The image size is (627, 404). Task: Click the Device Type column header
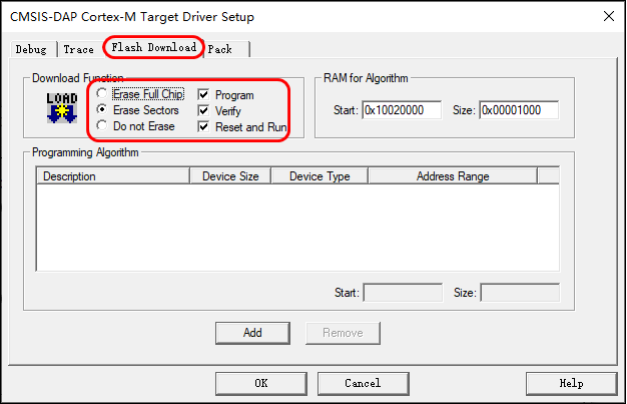click(319, 176)
